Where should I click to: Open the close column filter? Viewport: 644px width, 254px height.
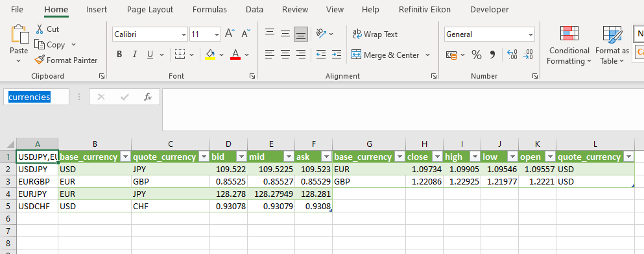click(x=437, y=157)
